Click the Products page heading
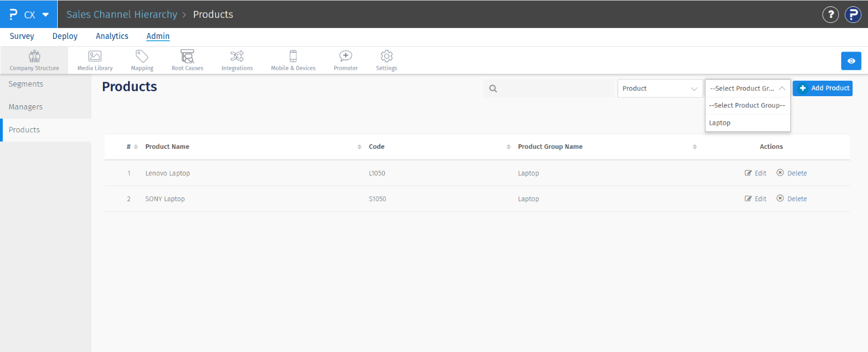Screen dimensions: 868x352 click(129, 86)
